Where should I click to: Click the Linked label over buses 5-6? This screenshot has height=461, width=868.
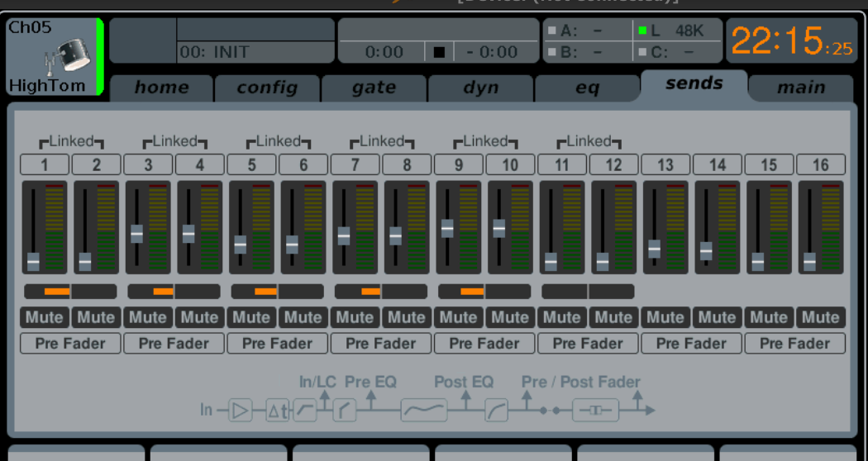(279, 141)
